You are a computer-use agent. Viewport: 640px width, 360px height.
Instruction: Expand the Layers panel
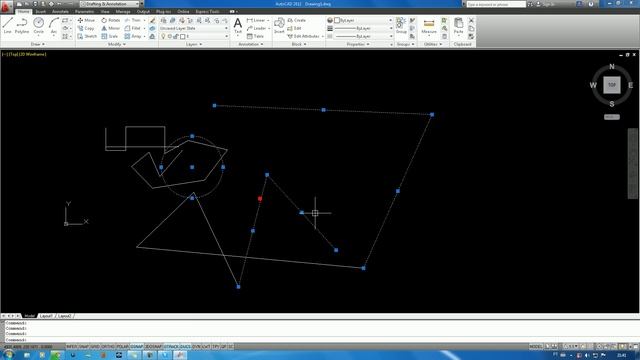click(194, 44)
